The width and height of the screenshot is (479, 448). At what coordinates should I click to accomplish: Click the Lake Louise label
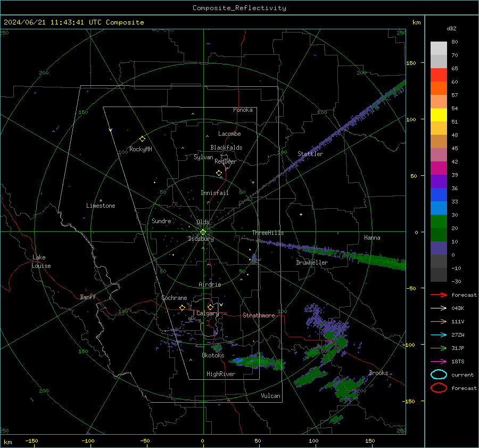pyautogui.click(x=41, y=262)
